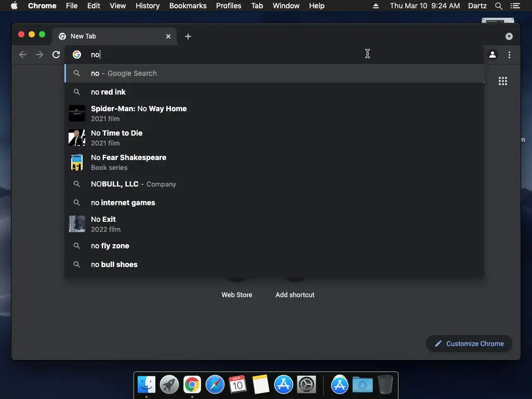
Task: Choose Spider-Man: No Way Home suggestion
Action: point(274,113)
